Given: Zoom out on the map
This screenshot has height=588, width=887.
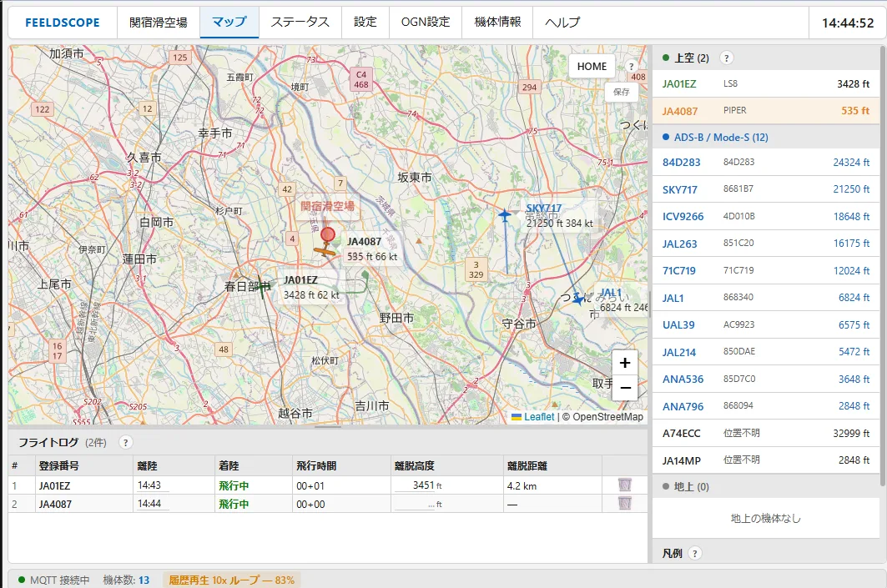Looking at the screenshot, I should (625, 388).
